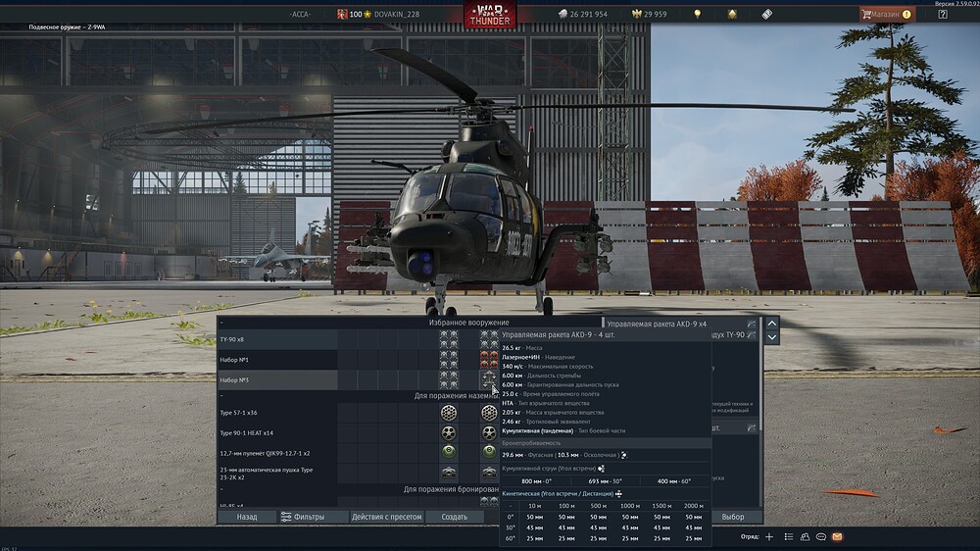Collapse the Для поражения бронированных section
Viewport: 980px width, 551px height.
221,489
